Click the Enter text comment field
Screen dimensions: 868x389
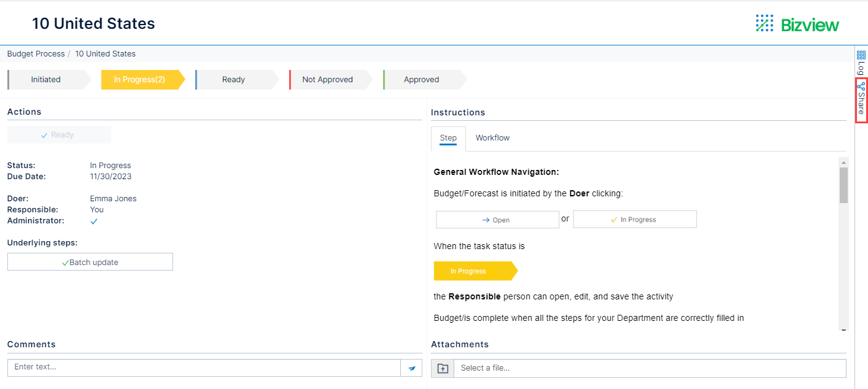[x=203, y=368]
